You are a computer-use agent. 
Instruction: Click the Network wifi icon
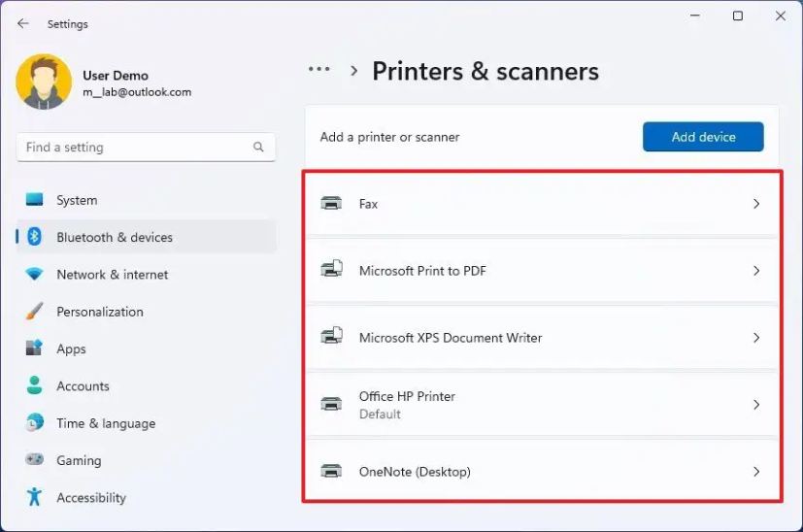coord(34,274)
